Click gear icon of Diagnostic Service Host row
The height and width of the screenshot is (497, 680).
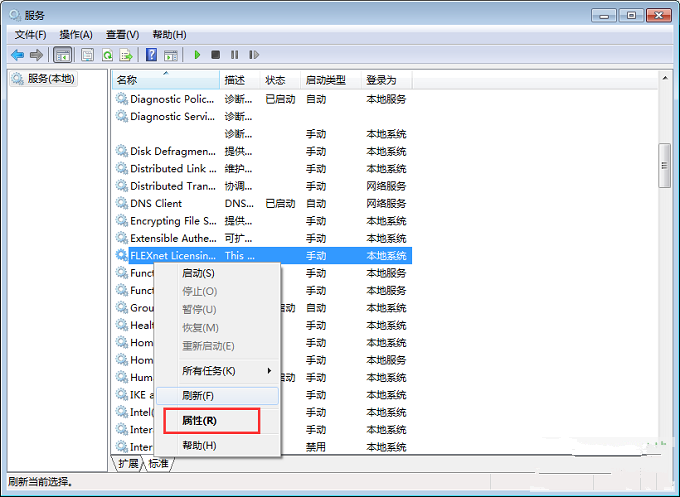(x=121, y=117)
